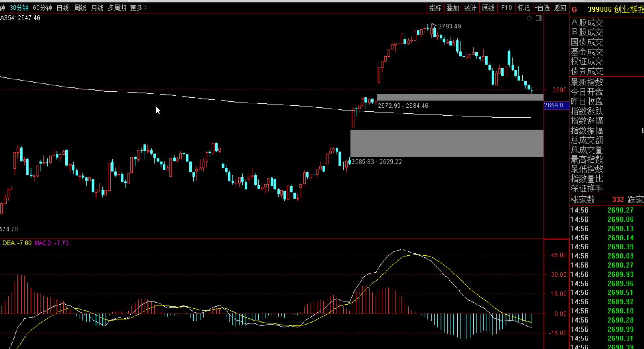Expand the 更多 period options
644x349 pixels.
139,8
